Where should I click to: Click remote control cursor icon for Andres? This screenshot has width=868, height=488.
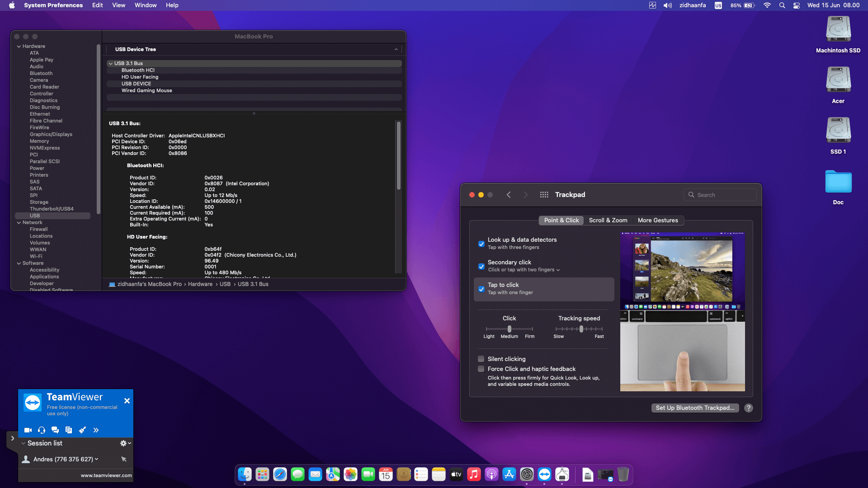click(124, 459)
